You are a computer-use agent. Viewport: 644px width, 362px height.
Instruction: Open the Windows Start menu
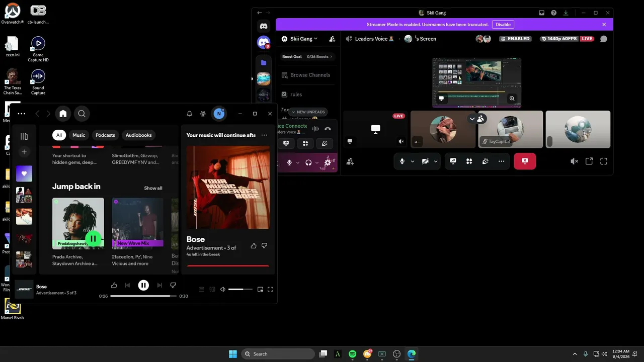tap(233, 354)
